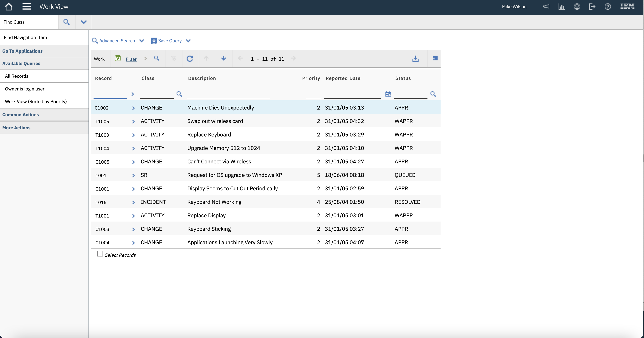
Task: Open the search icon in the toolbar
Action: (x=157, y=58)
